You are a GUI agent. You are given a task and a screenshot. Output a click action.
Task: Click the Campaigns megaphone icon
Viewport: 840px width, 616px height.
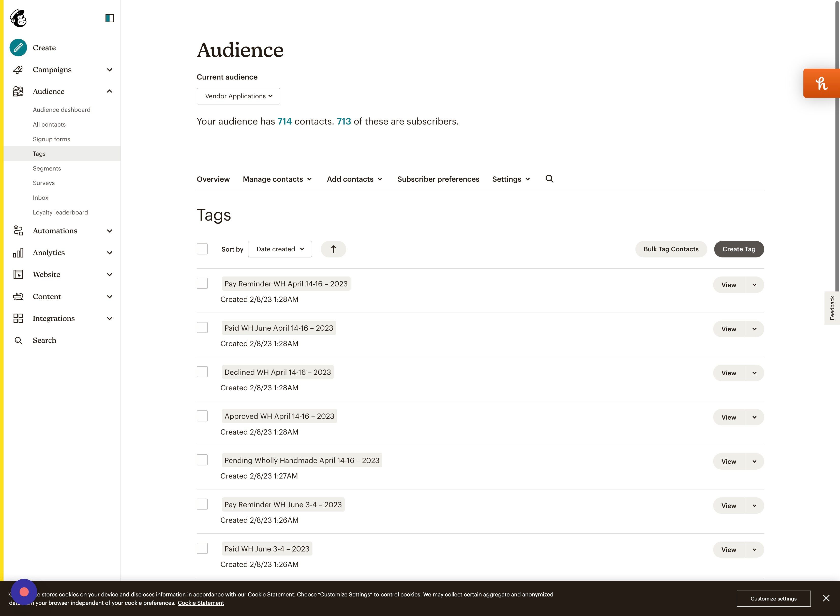click(x=18, y=69)
